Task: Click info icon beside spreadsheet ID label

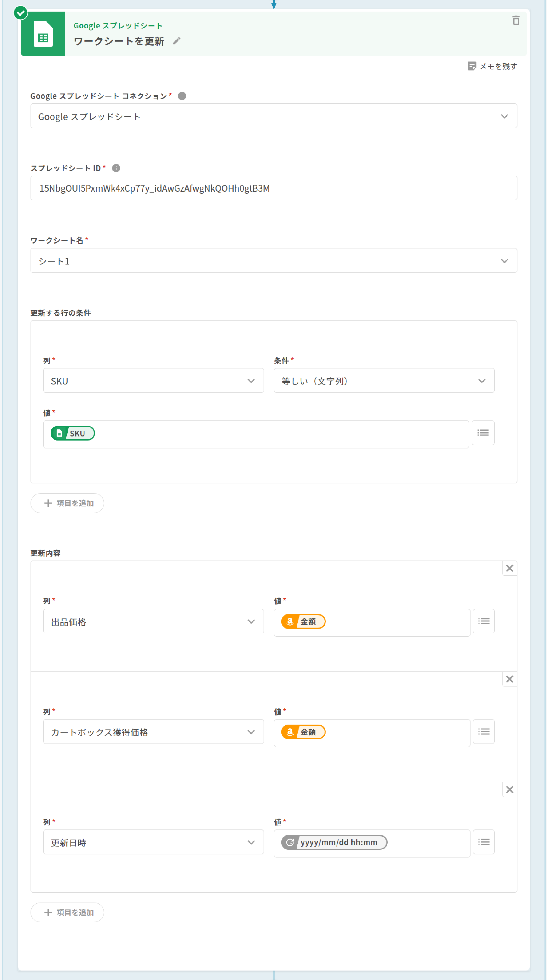Action: [x=116, y=168]
